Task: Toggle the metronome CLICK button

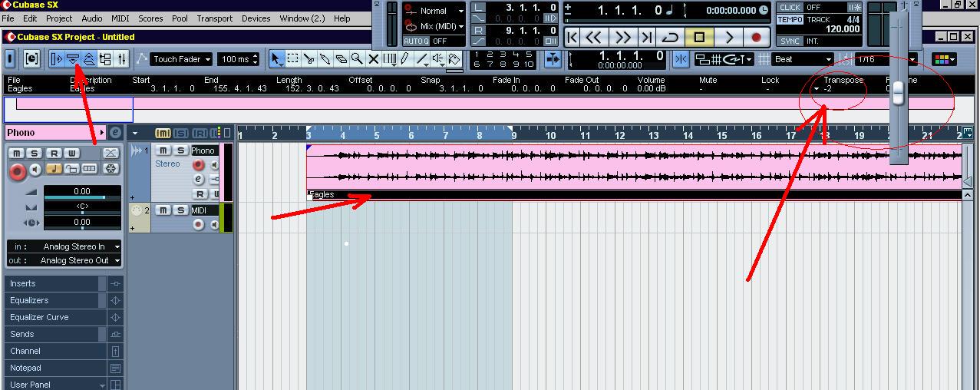Action: (790, 8)
